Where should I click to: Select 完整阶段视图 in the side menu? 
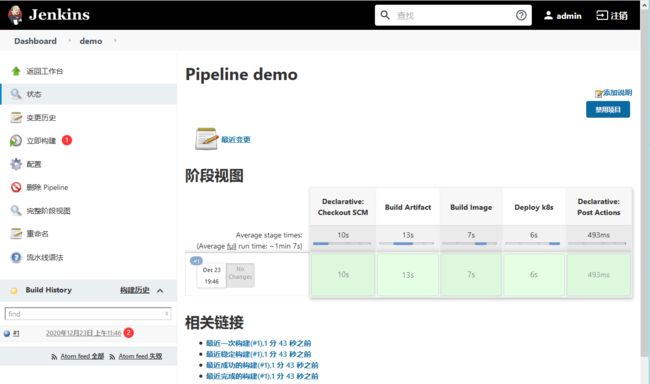tap(49, 211)
